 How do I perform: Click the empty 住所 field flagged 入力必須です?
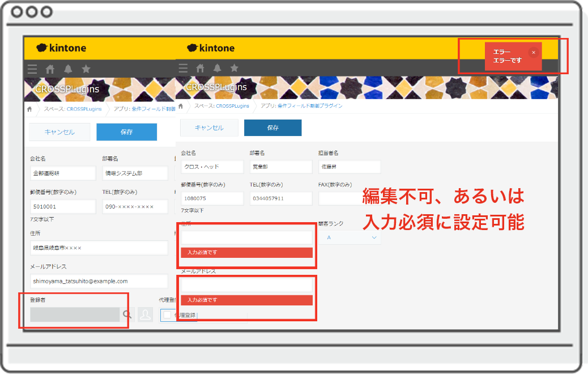(x=246, y=237)
